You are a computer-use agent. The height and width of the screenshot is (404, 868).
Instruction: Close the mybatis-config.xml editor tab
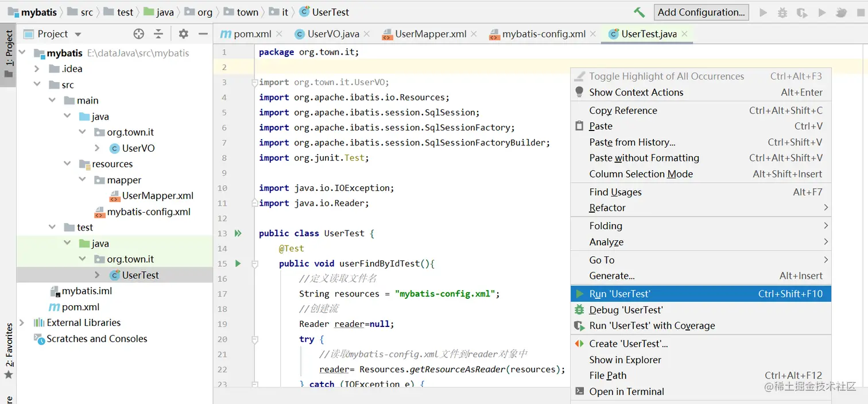point(592,34)
